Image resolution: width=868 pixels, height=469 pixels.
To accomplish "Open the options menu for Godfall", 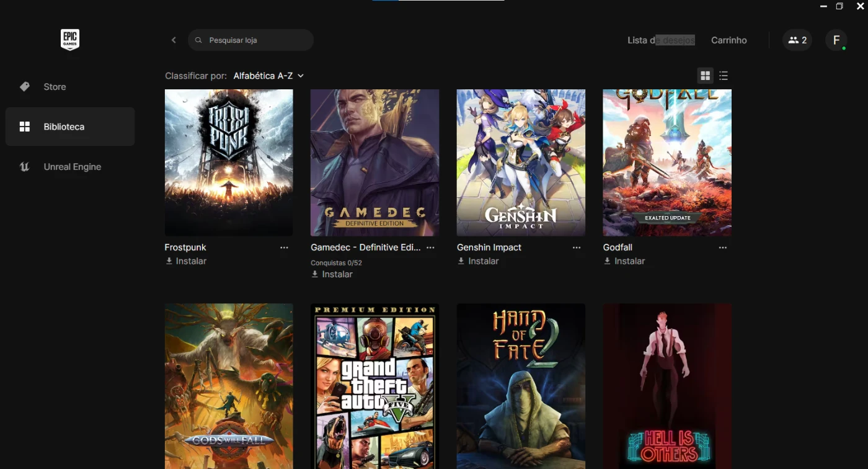I will tap(723, 248).
